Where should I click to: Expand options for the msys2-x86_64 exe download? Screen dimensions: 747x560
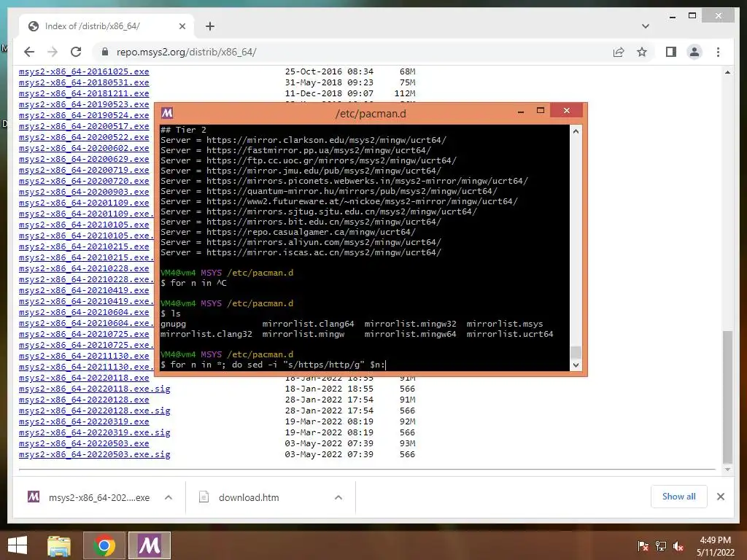click(x=169, y=497)
